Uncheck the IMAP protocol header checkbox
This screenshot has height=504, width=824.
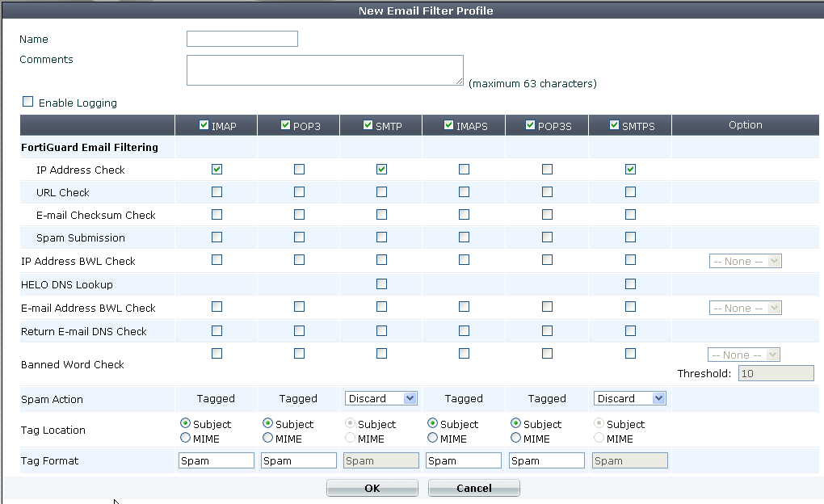tap(204, 125)
